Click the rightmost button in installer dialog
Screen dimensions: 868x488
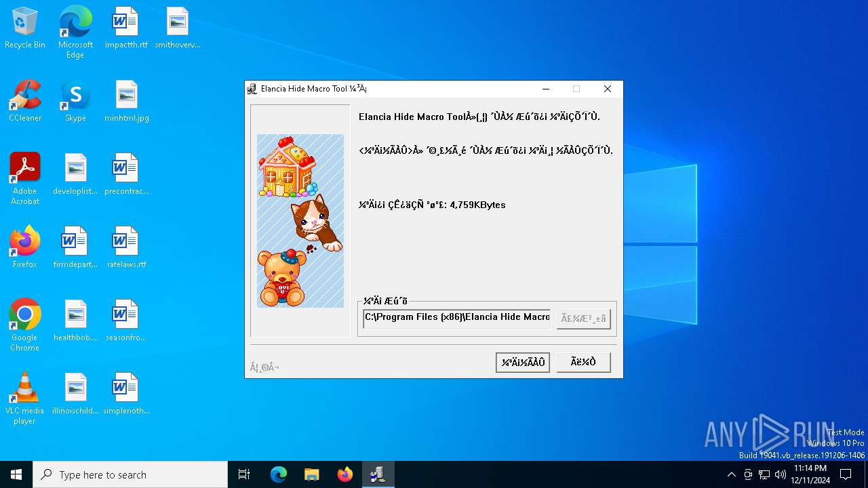584,363
